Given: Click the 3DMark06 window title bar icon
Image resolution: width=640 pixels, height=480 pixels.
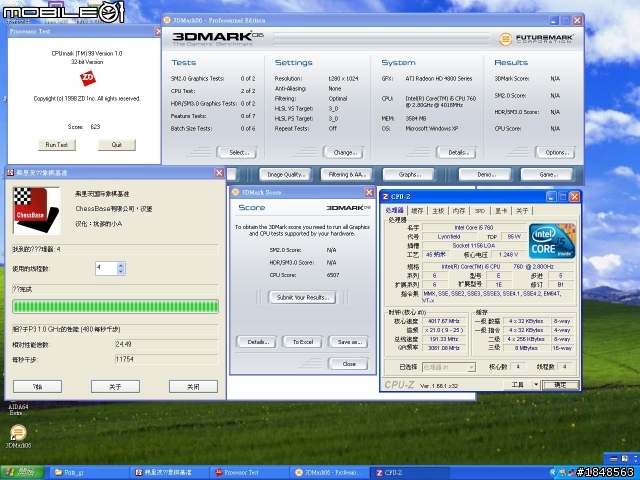Looking at the screenshot, I should 167,20.
